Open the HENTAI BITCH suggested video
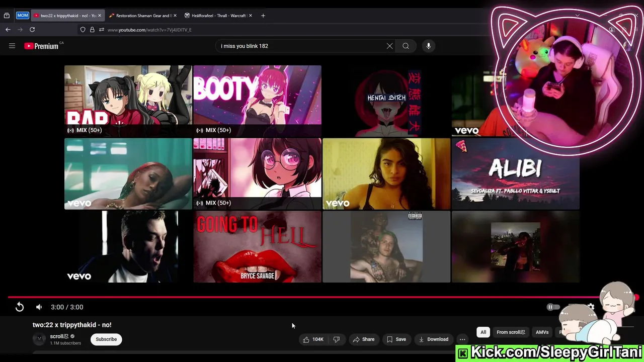 tap(386, 101)
